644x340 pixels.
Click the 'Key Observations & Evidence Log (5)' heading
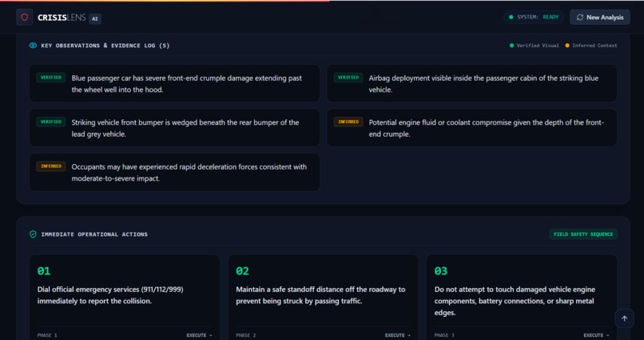105,46
